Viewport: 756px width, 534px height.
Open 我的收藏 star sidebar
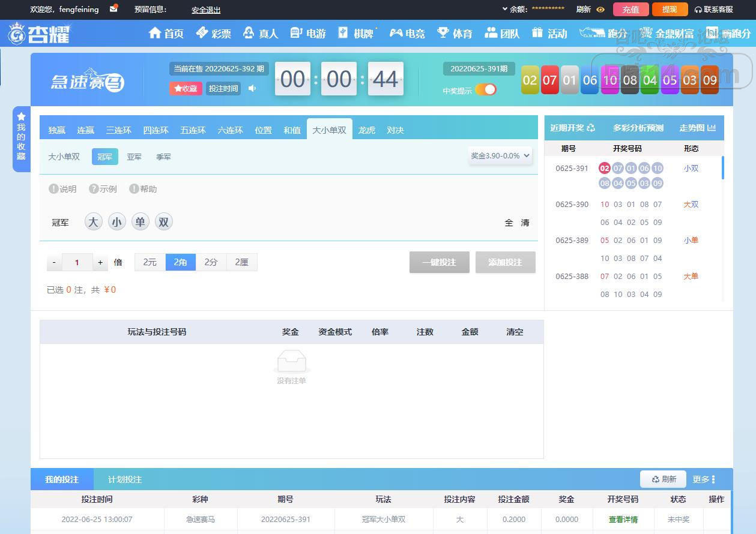pos(22,138)
